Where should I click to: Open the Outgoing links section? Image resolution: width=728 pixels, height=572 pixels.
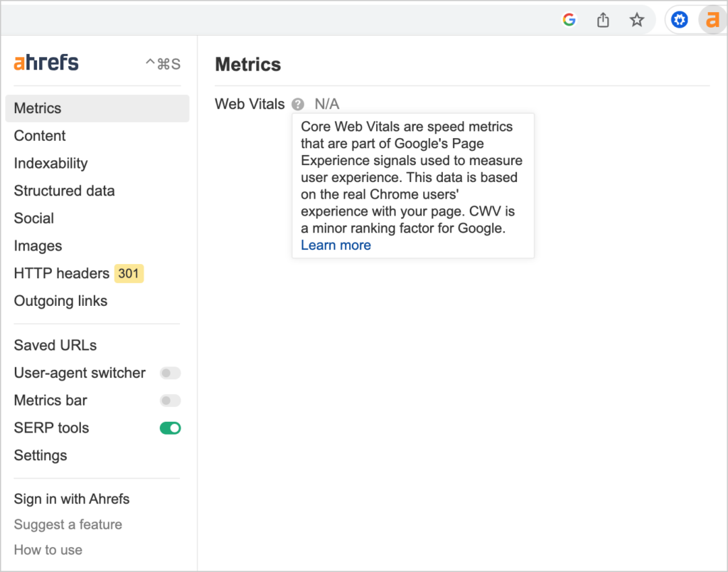pos(60,301)
